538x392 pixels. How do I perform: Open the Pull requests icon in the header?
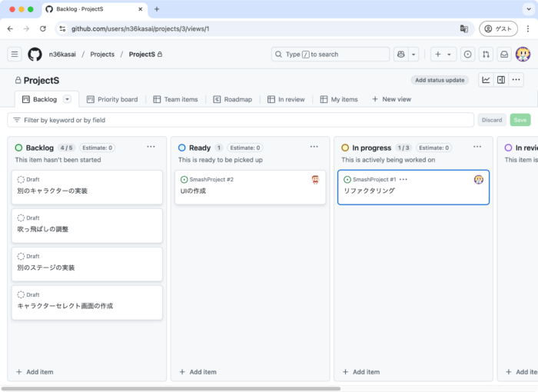point(486,55)
